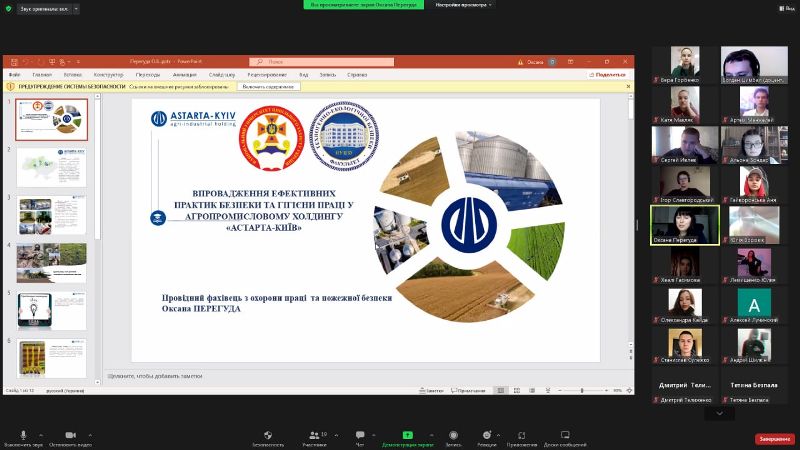800x450 pixels.
Task: Click the red End meeting button
Action: 773,438
